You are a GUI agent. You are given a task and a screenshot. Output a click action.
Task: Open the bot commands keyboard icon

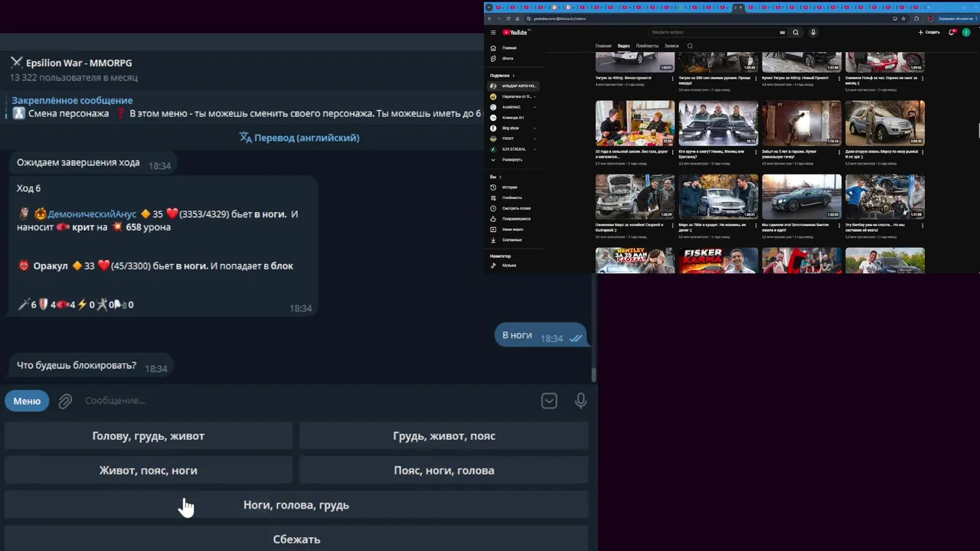[549, 401]
